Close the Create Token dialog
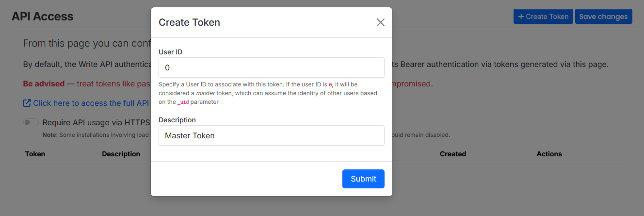This screenshot has height=216, width=644. [381, 22]
